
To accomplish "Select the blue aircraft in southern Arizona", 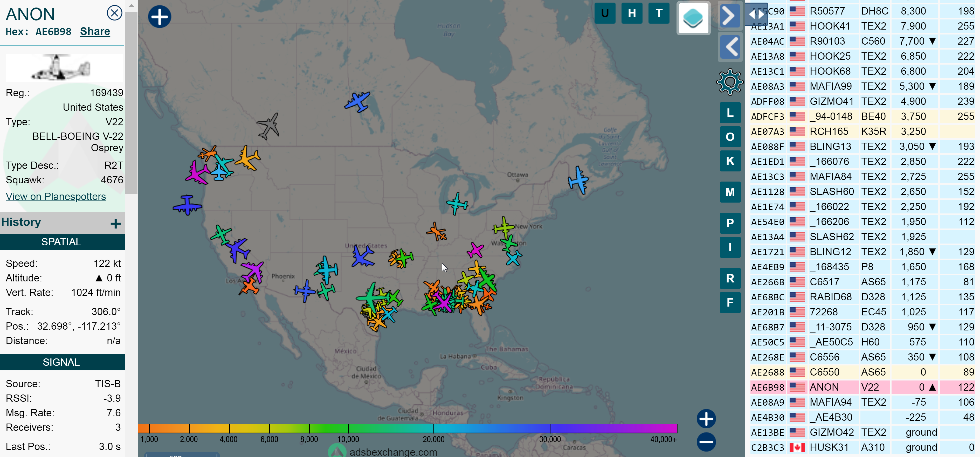I will click(x=305, y=291).
